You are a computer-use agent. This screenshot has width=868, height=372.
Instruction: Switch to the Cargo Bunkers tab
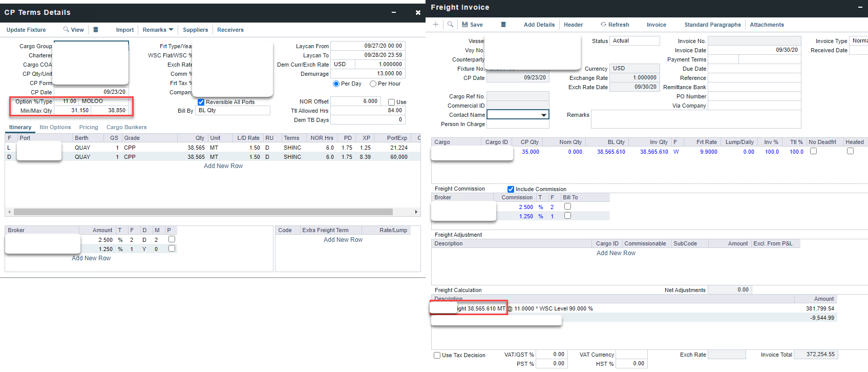[126, 127]
